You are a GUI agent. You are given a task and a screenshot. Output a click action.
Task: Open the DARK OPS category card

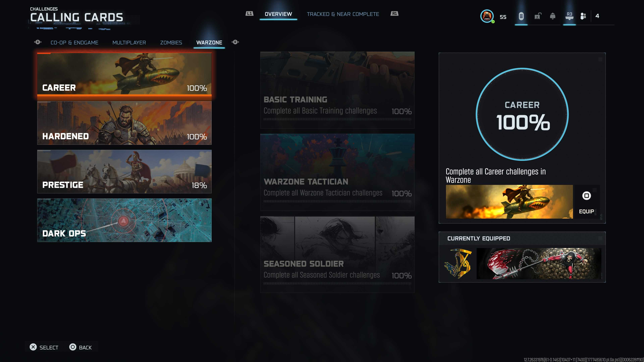point(124,220)
